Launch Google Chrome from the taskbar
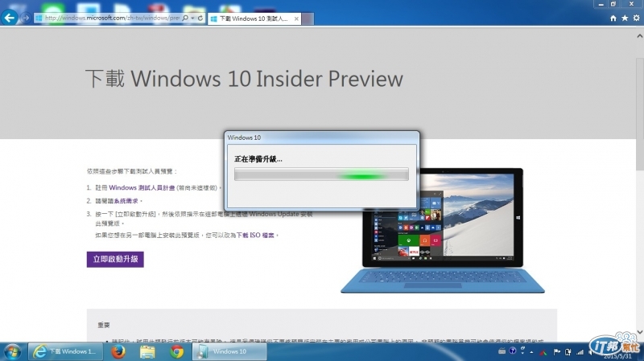The image size is (644, 361). 177,352
